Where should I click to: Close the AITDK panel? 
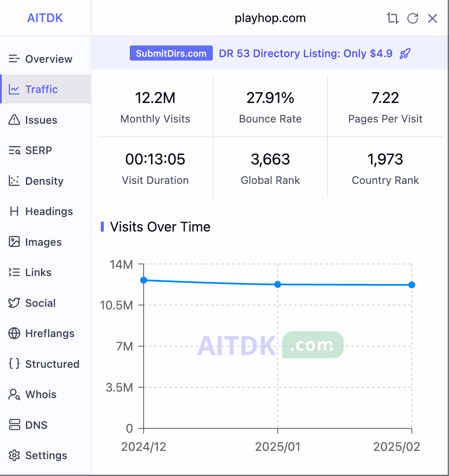(x=433, y=18)
